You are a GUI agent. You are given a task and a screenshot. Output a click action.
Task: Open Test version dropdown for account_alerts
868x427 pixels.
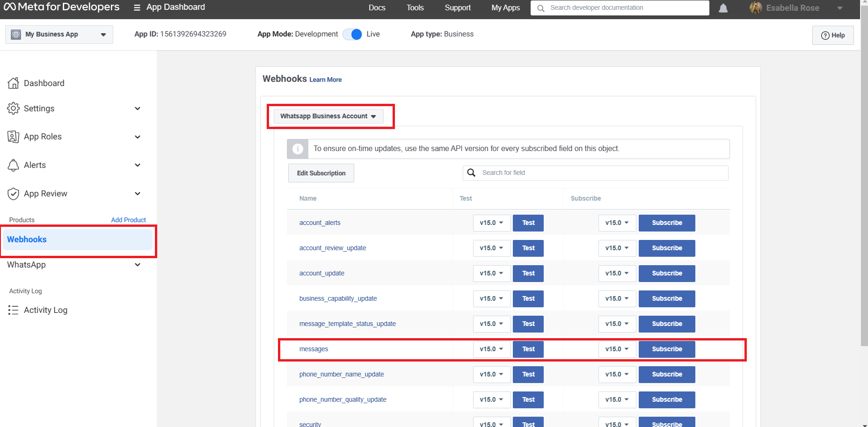tap(491, 223)
